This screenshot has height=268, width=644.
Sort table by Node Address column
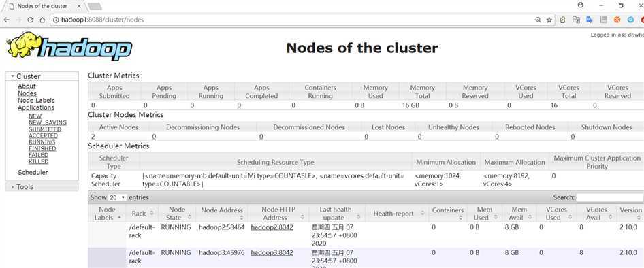(x=222, y=214)
